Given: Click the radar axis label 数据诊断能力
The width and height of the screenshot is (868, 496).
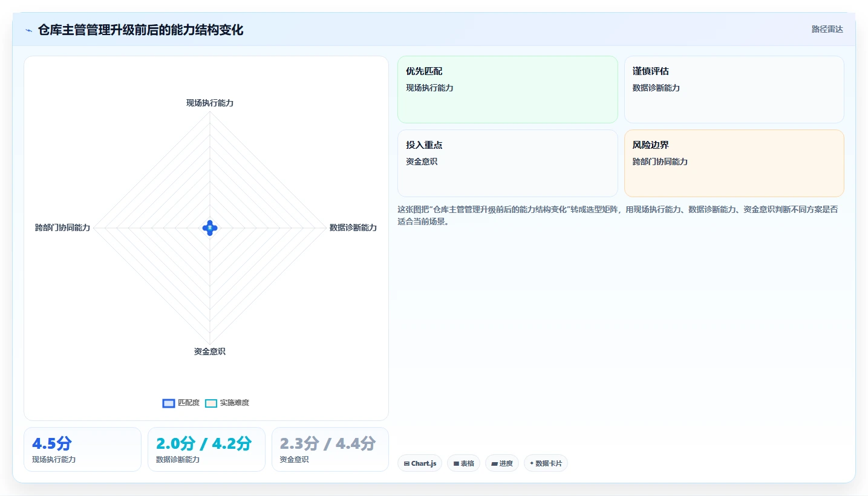Looking at the screenshot, I should point(353,227).
